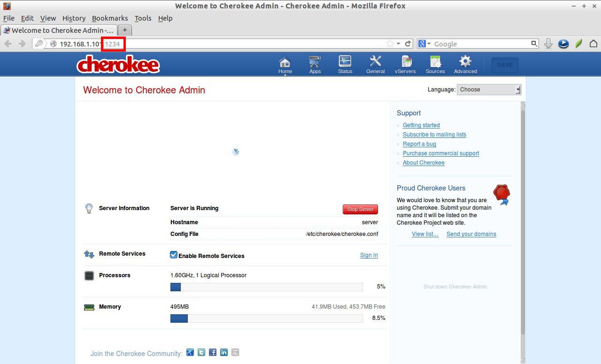Screen dimensions: 601x364
Task: Toggle Enable Remote Services checkbox
Action: (x=174, y=255)
